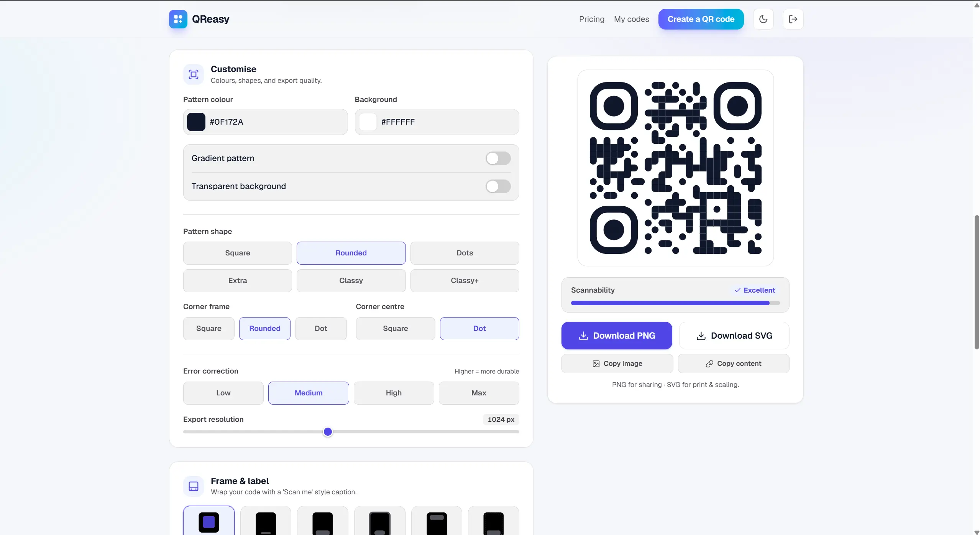The image size is (980, 535).
Task: Click the #0F172A pattern colour field
Action: (265, 122)
